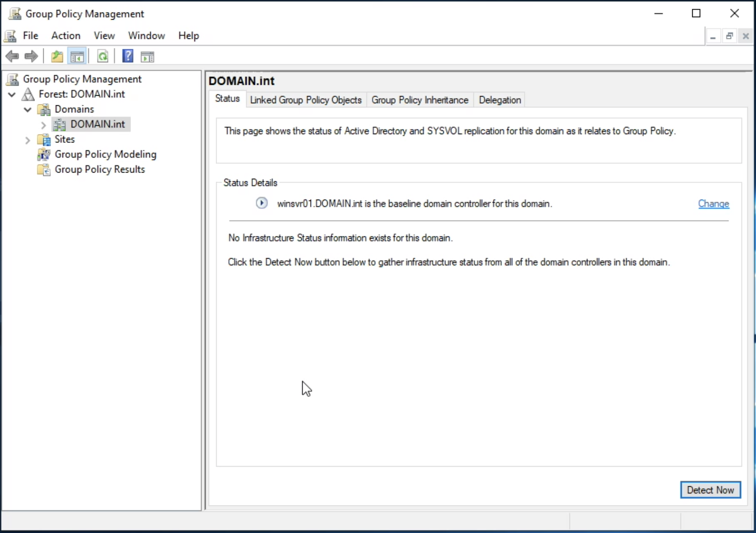This screenshot has width=756, height=533.
Task: Switch to Group Policy Inheritance tab
Action: tap(420, 100)
